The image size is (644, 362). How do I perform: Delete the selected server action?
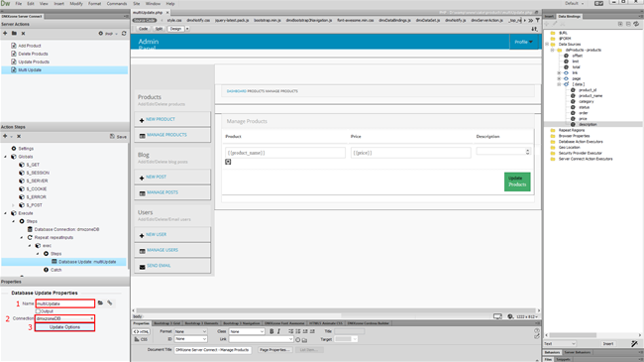(x=23, y=34)
